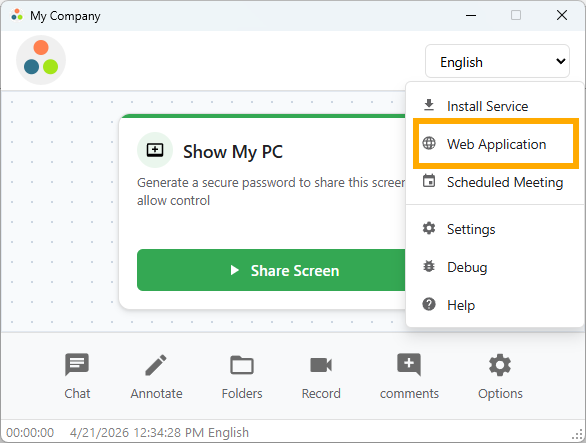The width and height of the screenshot is (586, 443).
Task: Close the My Company window
Action: click(562, 15)
